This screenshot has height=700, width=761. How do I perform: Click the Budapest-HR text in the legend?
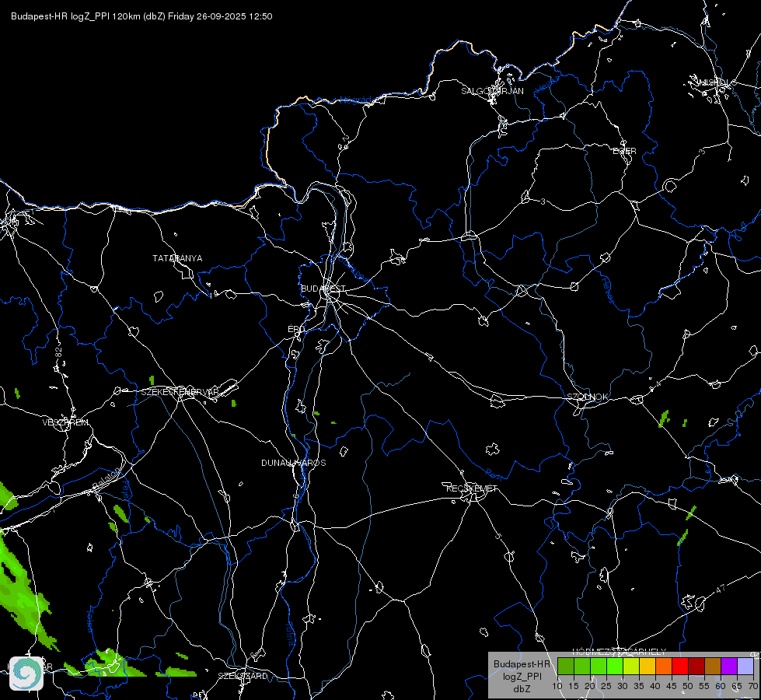[522, 664]
